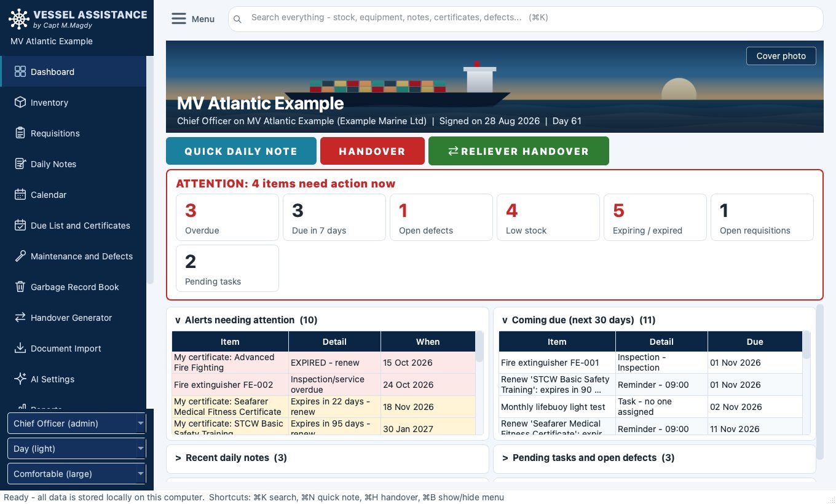Screen dimensions: 836x504
Task: Open the Inventory menu item
Action: (x=73, y=102)
